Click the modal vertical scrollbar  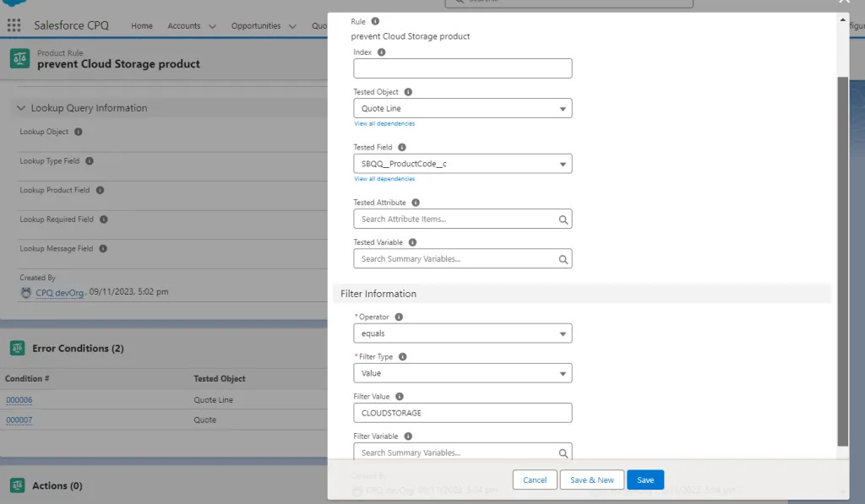click(842, 262)
